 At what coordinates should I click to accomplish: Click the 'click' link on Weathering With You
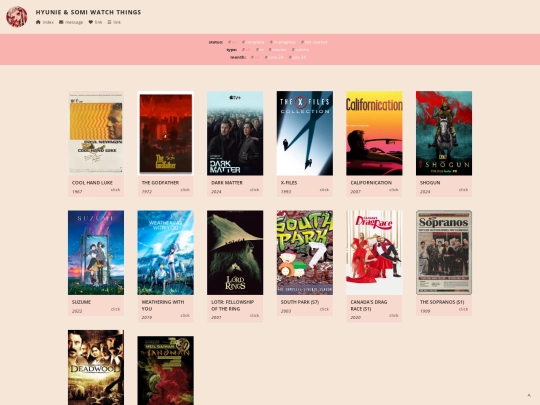(185, 315)
